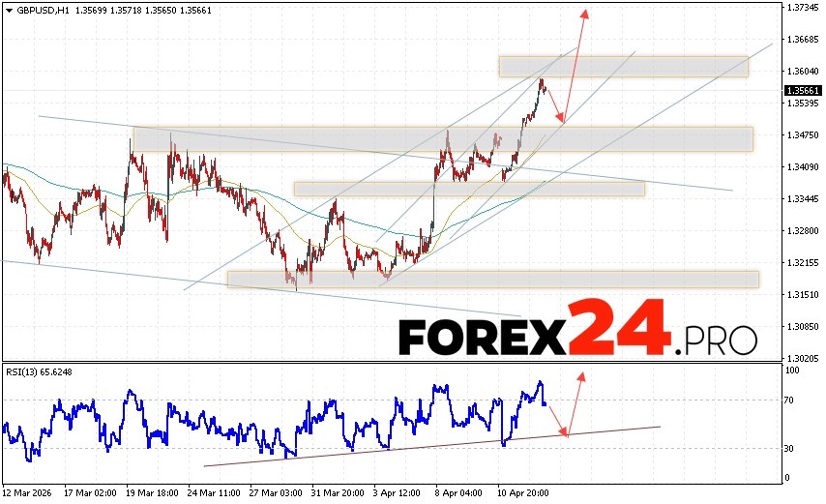Image resolution: width=826 pixels, height=504 pixels.
Task: Click the 1.37345 price axis label
Action: tap(802, 8)
